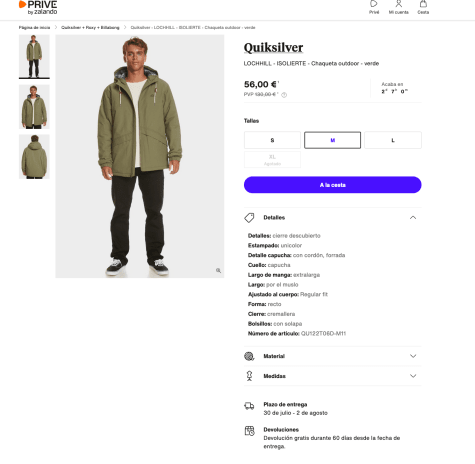Show the close-up front jacket thumbnail
Screen dimensions: 475x464
click(x=34, y=107)
